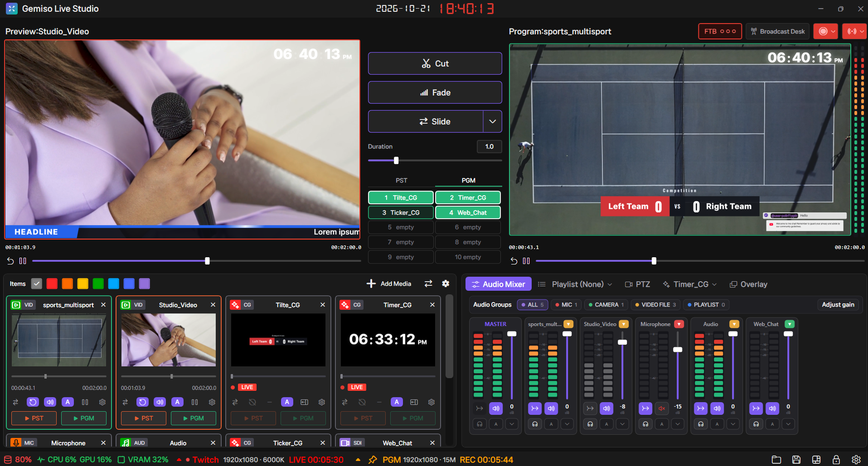Screen dimensions: 868x466
Task: Click the swap arrows icon beside Add Media
Action: click(428, 283)
